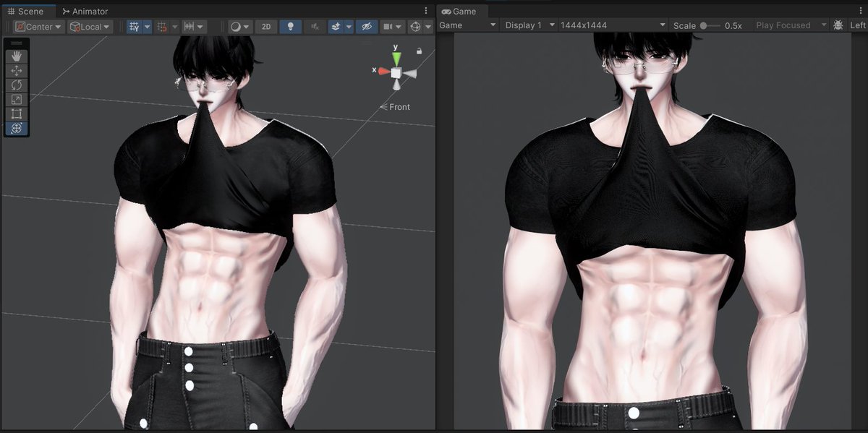Toggle grid snapping icon
868x433 pixels.
pyautogui.click(x=163, y=27)
